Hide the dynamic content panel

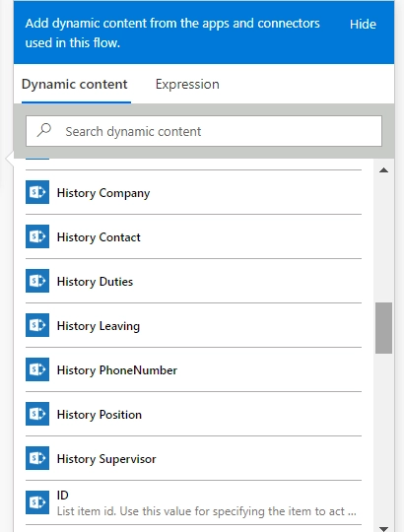363,24
